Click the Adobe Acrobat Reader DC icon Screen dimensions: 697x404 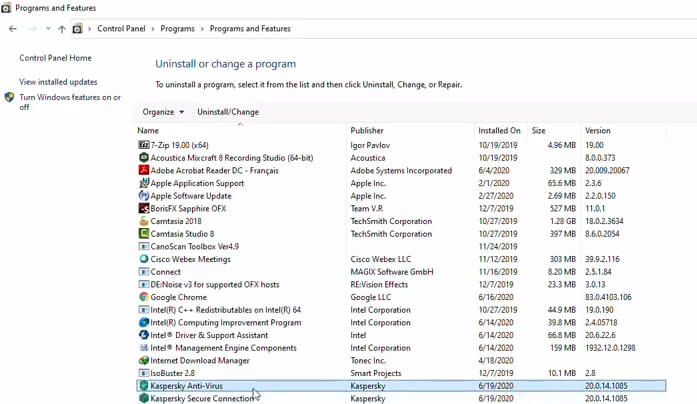(x=144, y=170)
